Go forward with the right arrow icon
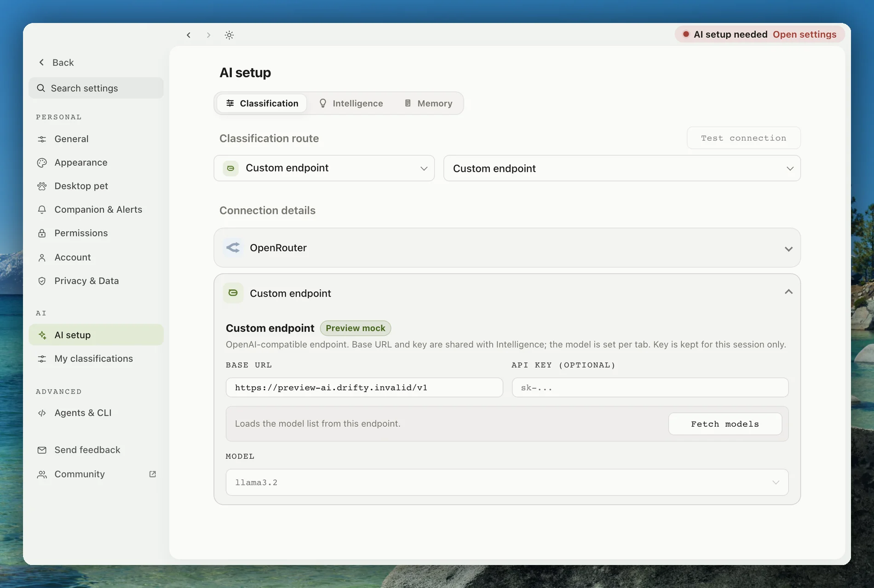This screenshot has height=588, width=874. point(208,35)
